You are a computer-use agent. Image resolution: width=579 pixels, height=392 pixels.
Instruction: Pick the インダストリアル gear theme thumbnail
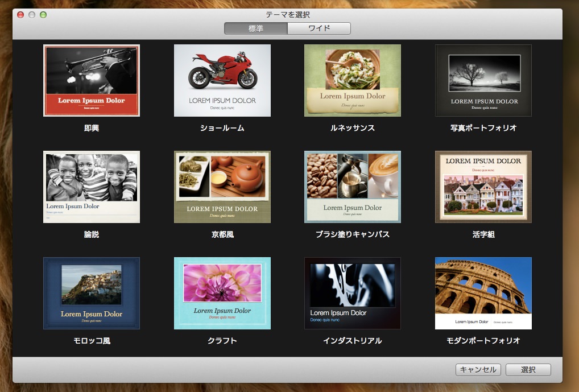pos(352,293)
